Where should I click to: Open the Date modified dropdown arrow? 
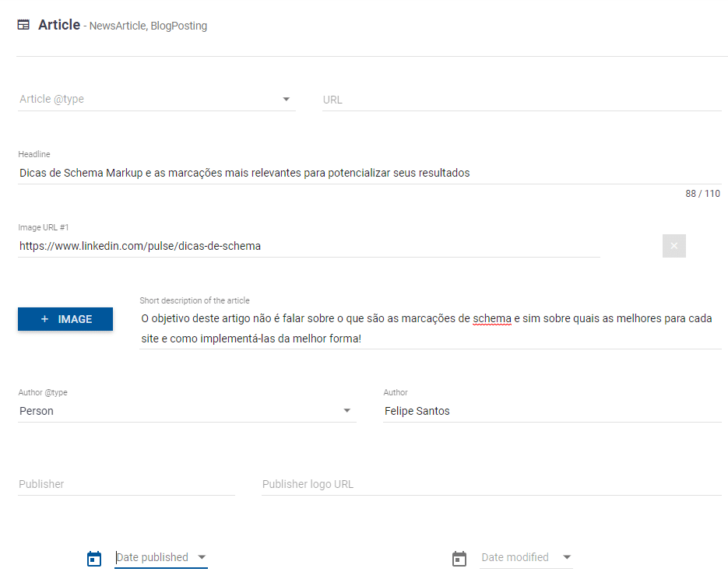click(567, 557)
